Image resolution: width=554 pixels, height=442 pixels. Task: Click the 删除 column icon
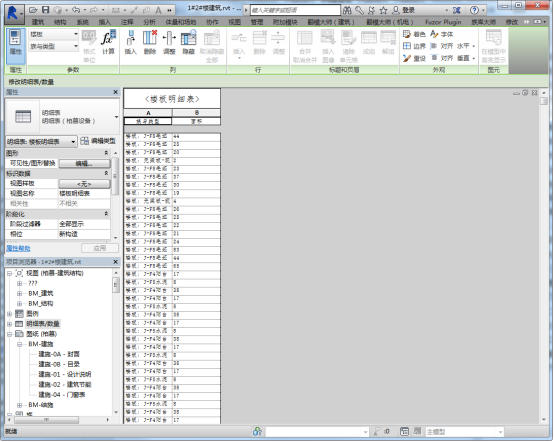click(150, 42)
